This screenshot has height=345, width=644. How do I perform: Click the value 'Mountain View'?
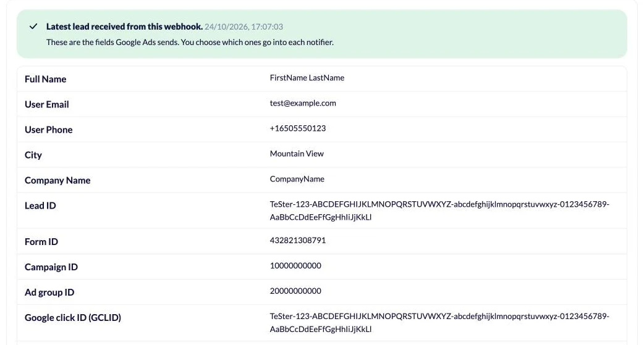coord(297,154)
